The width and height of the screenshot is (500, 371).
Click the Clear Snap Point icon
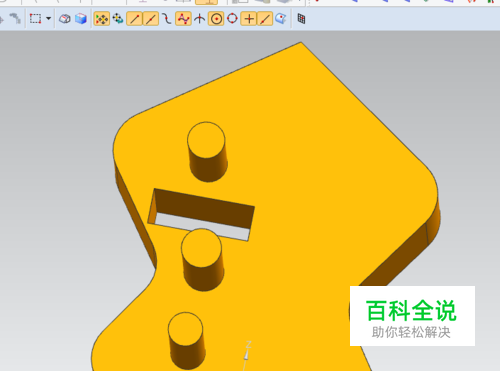point(118,19)
